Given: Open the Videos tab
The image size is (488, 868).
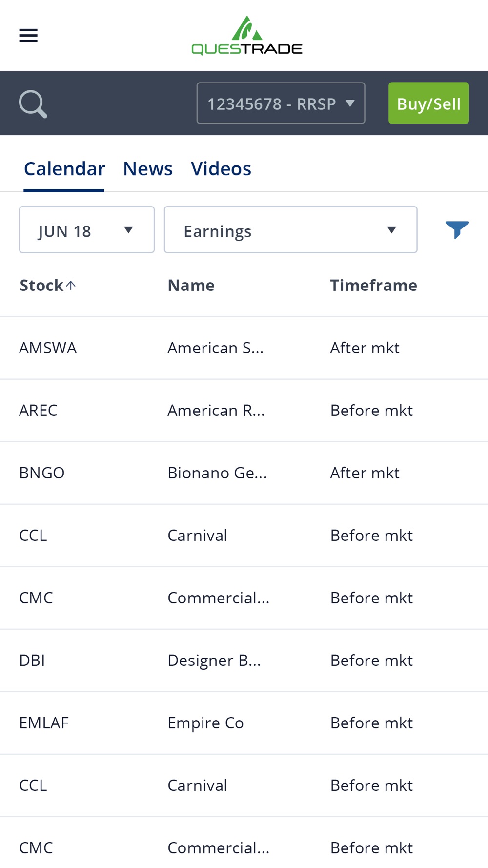Looking at the screenshot, I should click(x=221, y=169).
